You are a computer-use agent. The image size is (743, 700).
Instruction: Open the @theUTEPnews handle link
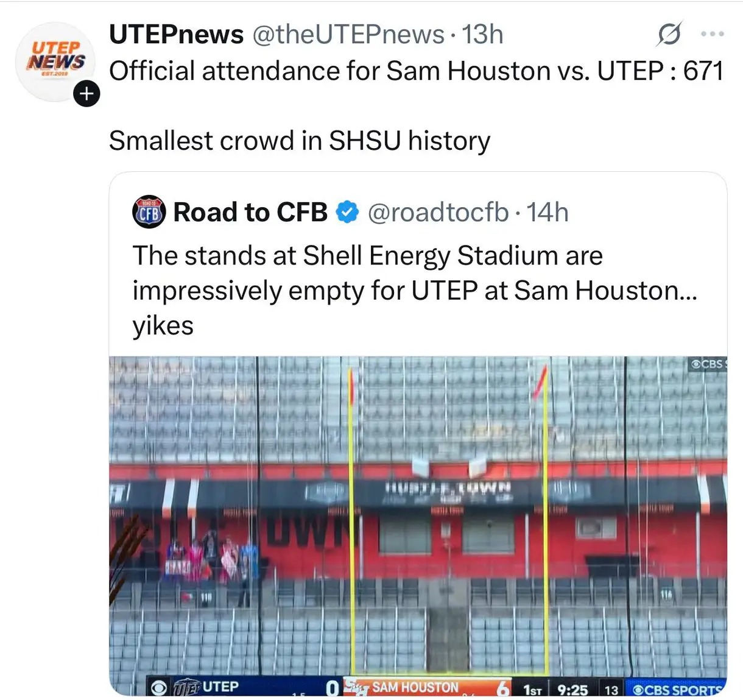pyautogui.click(x=348, y=35)
